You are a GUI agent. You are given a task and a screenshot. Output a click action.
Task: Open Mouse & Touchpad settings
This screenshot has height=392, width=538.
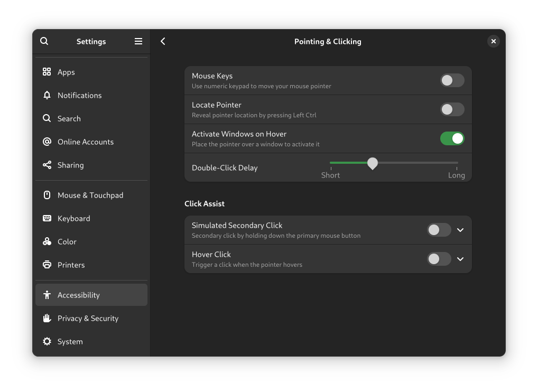(90, 195)
